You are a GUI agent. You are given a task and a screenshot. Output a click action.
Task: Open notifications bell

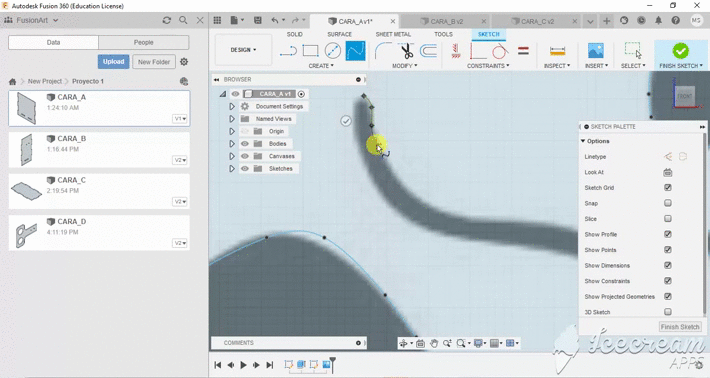tap(658, 20)
